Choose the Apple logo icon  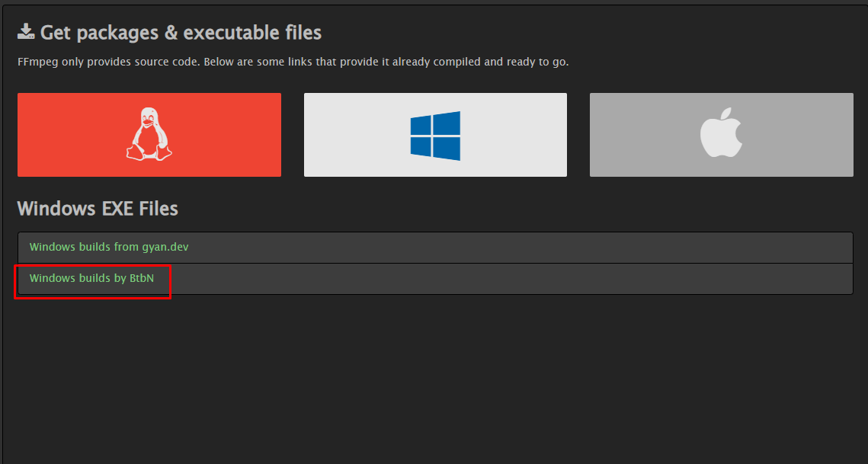coord(721,134)
